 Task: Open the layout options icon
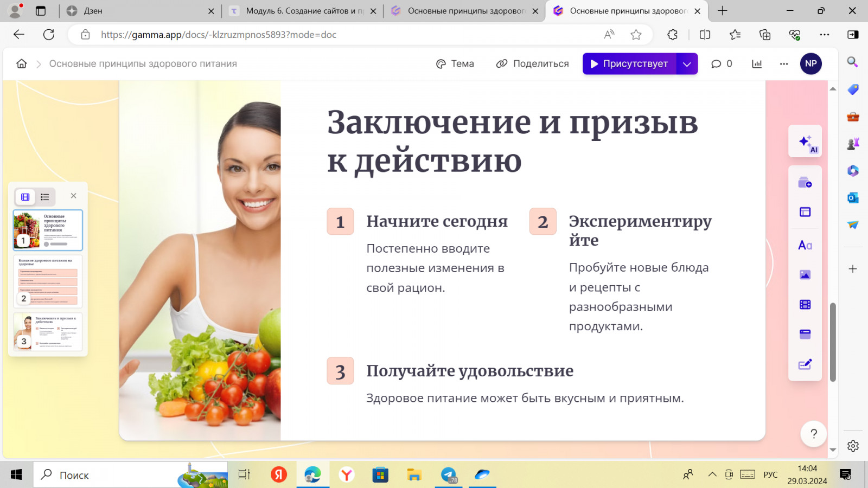[805, 212]
